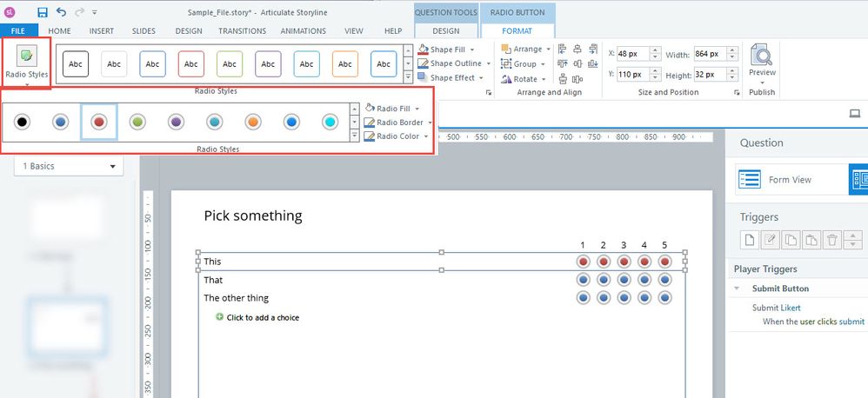The width and height of the screenshot is (868, 398).
Task: Click the Width input field
Action: (711, 54)
